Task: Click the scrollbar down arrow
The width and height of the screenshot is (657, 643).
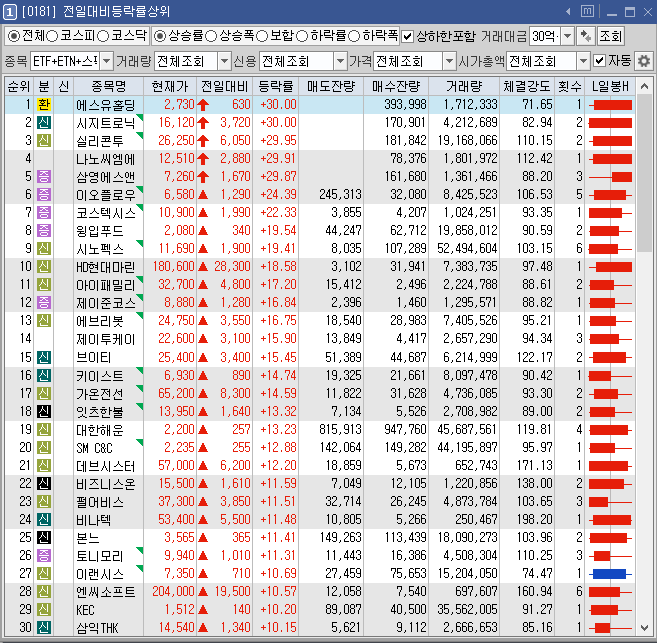Action: tap(644, 628)
